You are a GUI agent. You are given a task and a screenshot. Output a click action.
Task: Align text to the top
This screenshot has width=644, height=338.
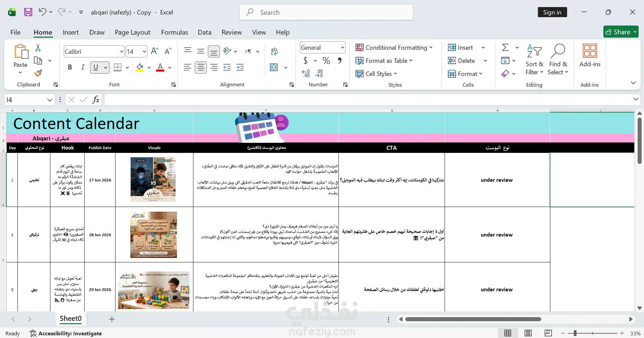click(x=188, y=50)
